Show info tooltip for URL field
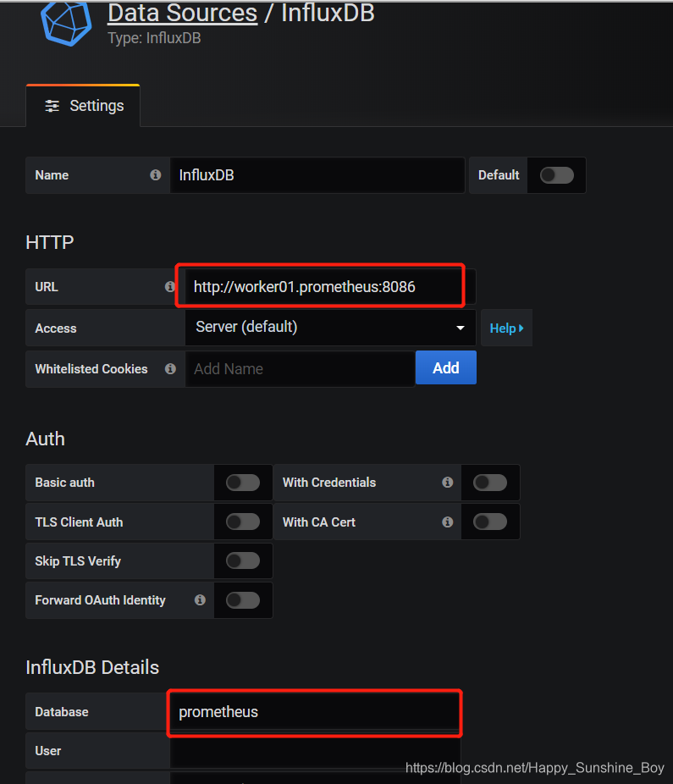Image resolution: width=673 pixels, height=784 pixels. (x=170, y=286)
